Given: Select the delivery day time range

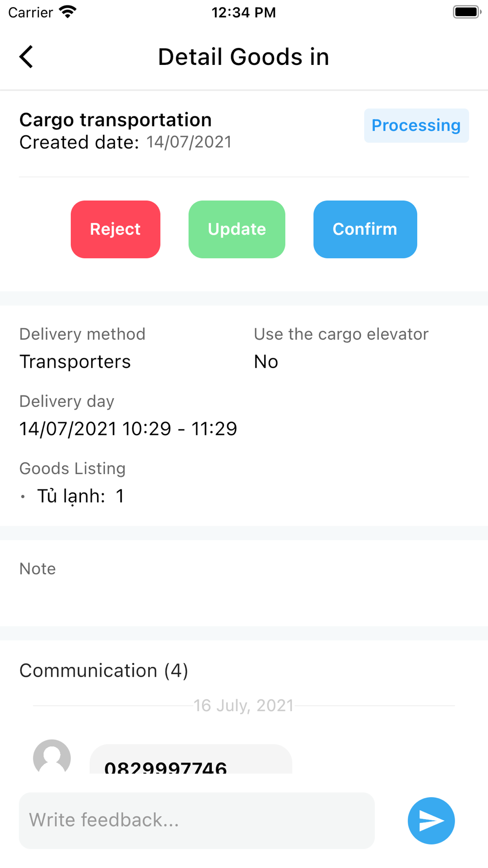Looking at the screenshot, I should pyautogui.click(x=128, y=429).
